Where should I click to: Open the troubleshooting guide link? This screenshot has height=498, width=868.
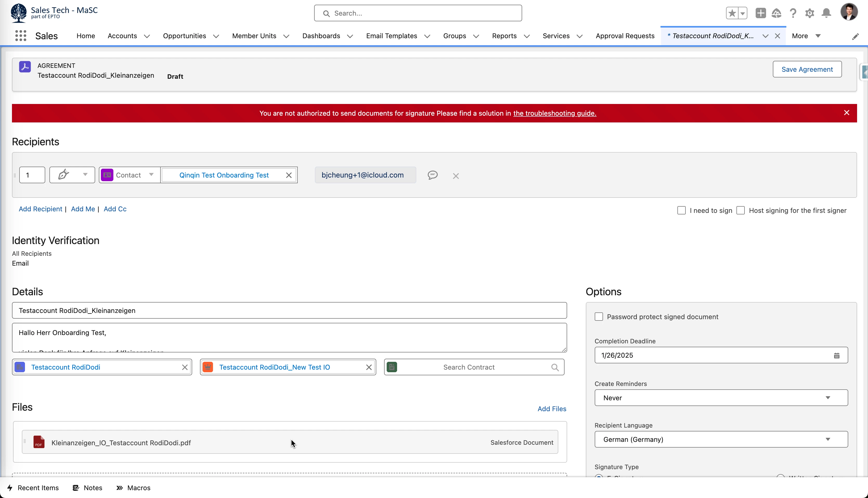554,113
